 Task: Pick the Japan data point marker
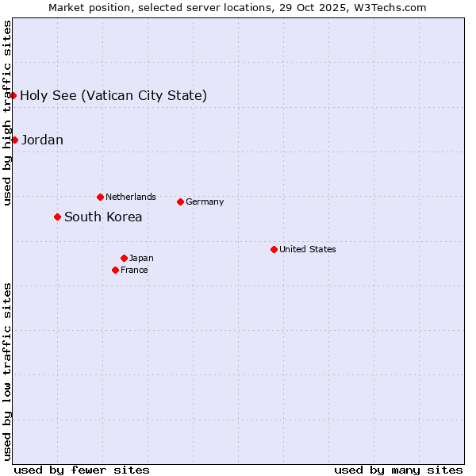124,258
